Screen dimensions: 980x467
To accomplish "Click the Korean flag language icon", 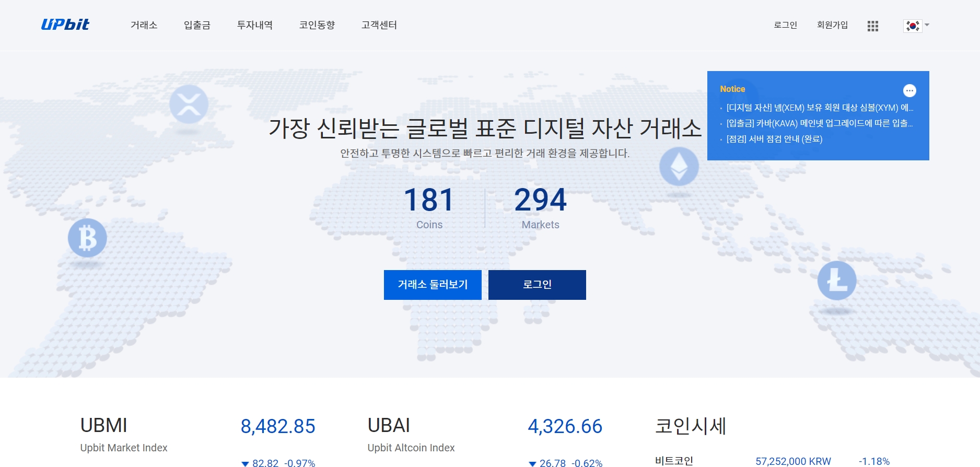I will (x=913, y=26).
